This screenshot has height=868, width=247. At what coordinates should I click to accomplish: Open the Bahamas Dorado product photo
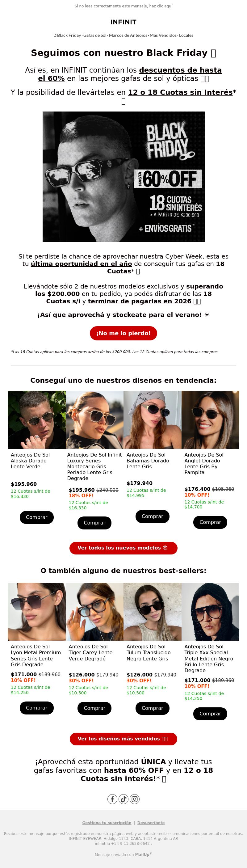152,419
